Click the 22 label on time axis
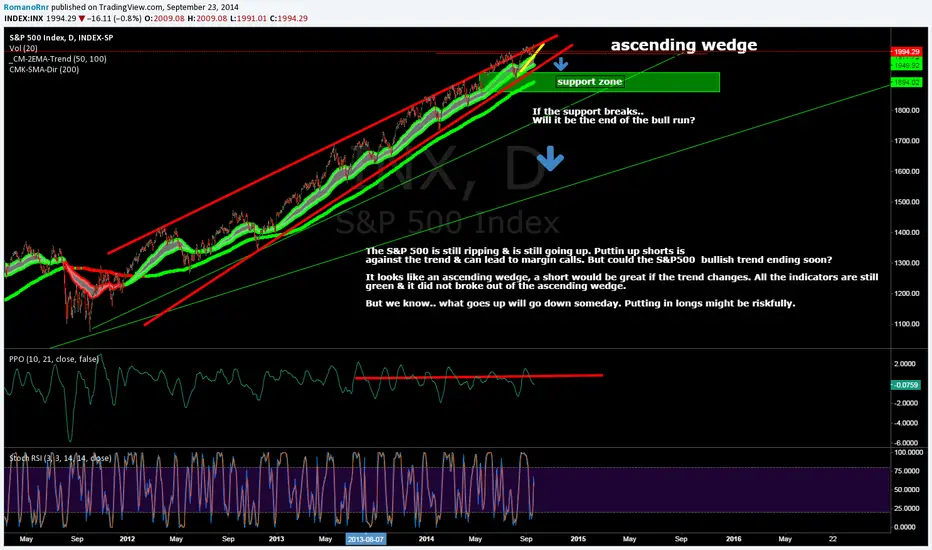This screenshot has height=550, width=932. click(x=833, y=539)
